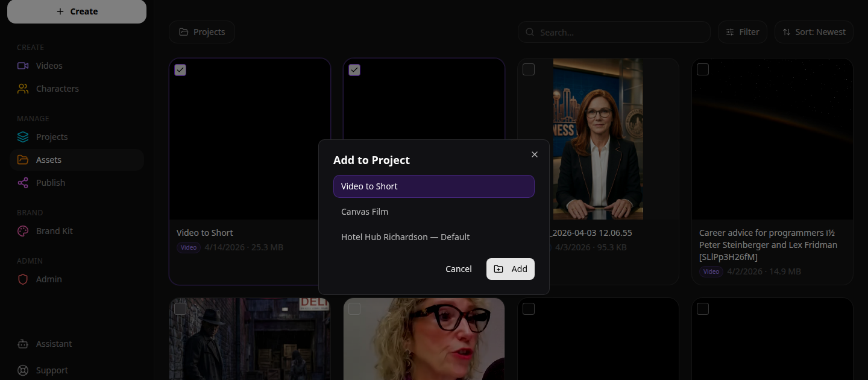868x380 pixels.
Task: Select Video to Short project option
Action: click(x=434, y=186)
